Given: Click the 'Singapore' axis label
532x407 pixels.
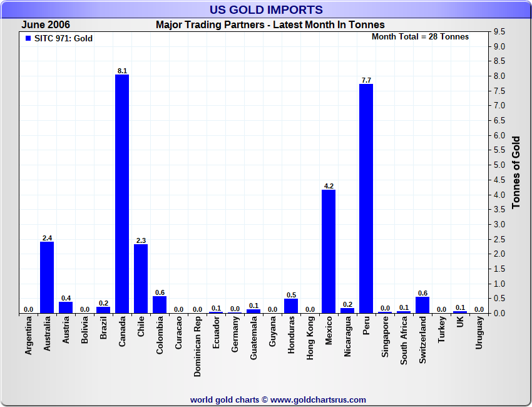Looking at the screenshot, I should click(385, 337).
